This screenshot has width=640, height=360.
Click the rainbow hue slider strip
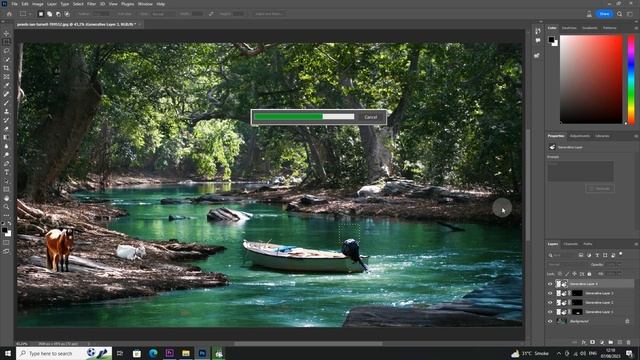(631, 79)
